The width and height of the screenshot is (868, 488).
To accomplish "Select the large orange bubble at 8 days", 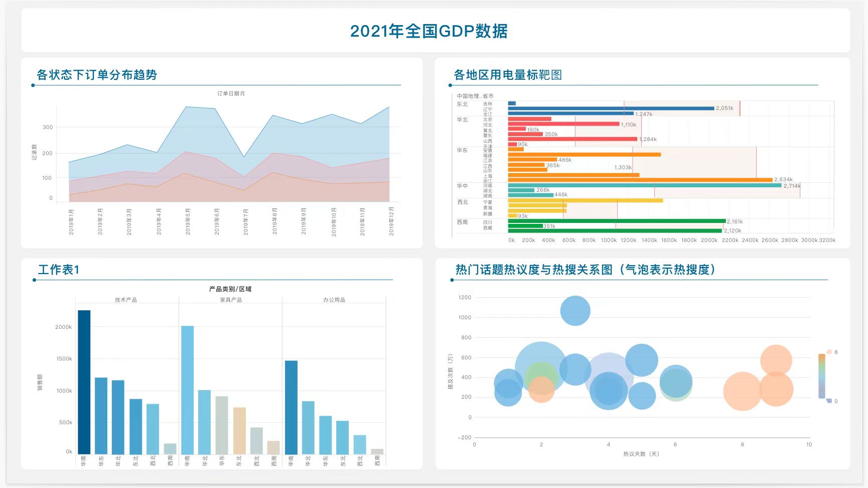I will click(x=743, y=391).
